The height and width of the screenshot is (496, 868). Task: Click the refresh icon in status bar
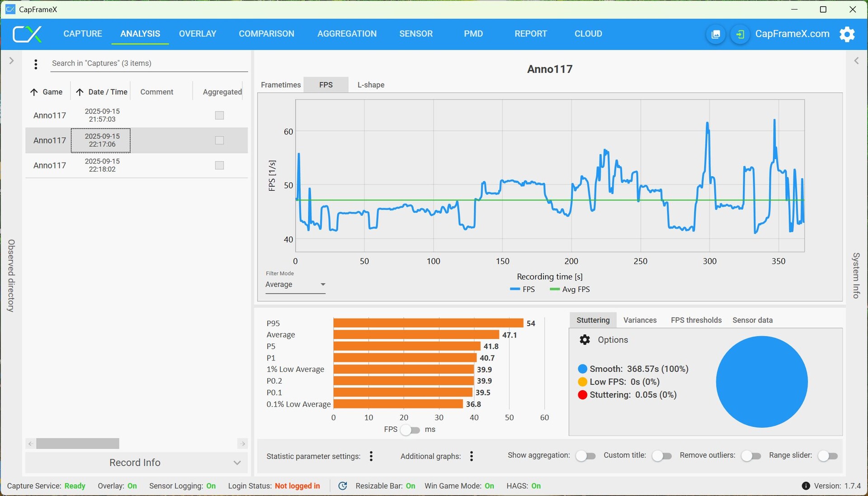click(343, 486)
